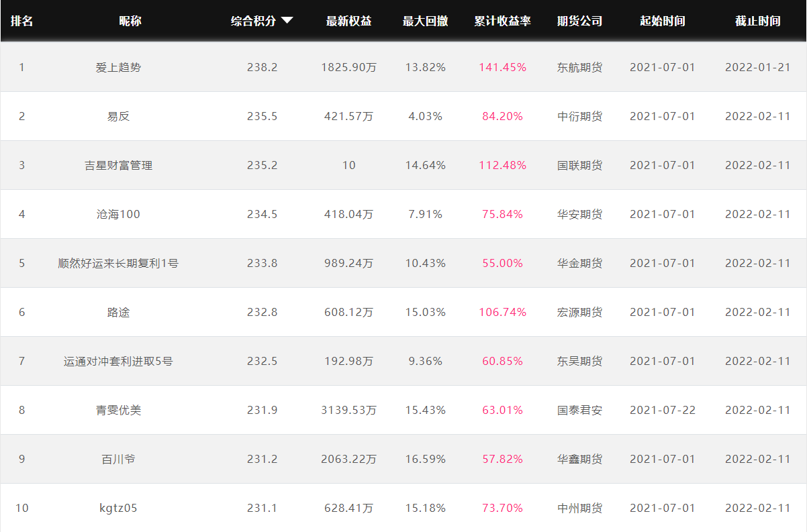Click the 期货公司 column header
The width and height of the screenshot is (807, 532).
[x=579, y=21]
